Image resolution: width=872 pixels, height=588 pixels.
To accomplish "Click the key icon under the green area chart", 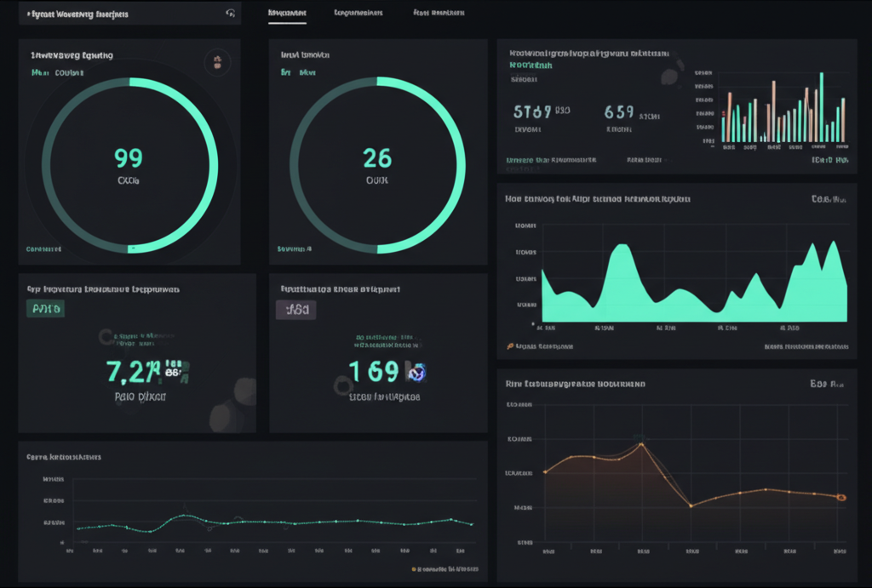I will tap(511, 346).
